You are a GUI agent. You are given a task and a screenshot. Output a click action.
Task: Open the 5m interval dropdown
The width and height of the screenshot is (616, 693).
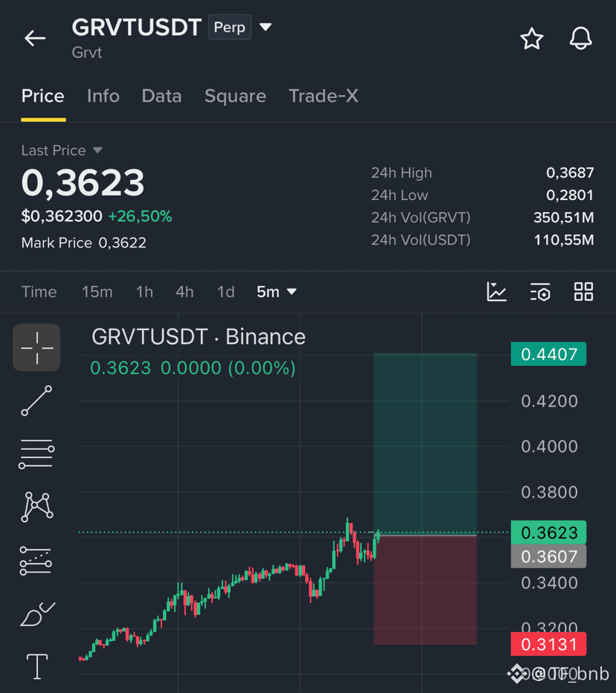277,291
